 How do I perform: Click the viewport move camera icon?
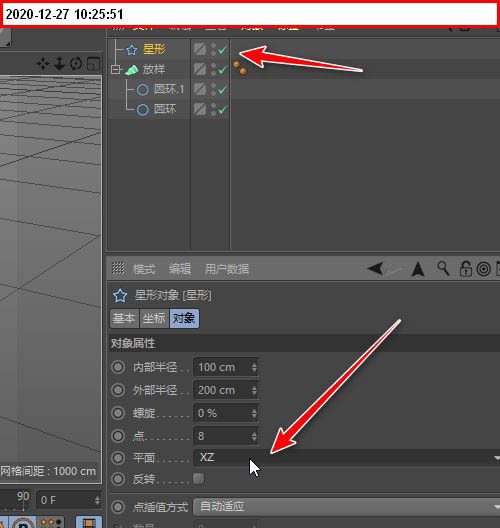[43, 63]
